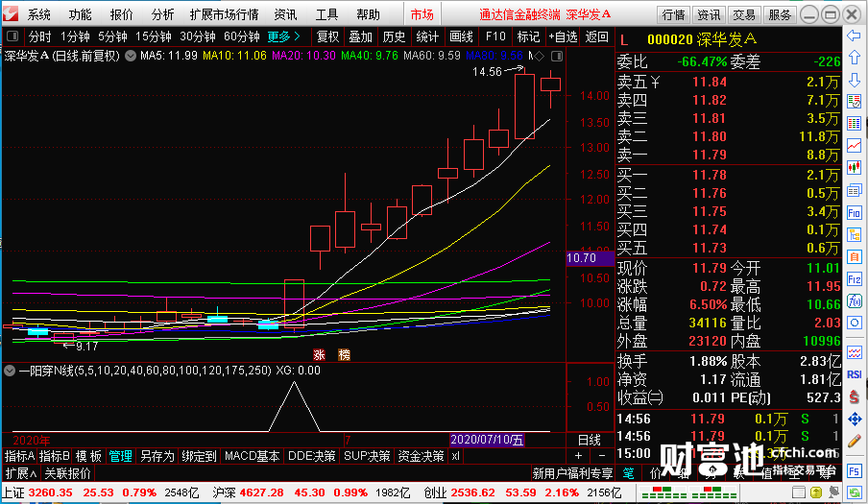Expand the main chart indicator dropdown arrow

point(130,56)
